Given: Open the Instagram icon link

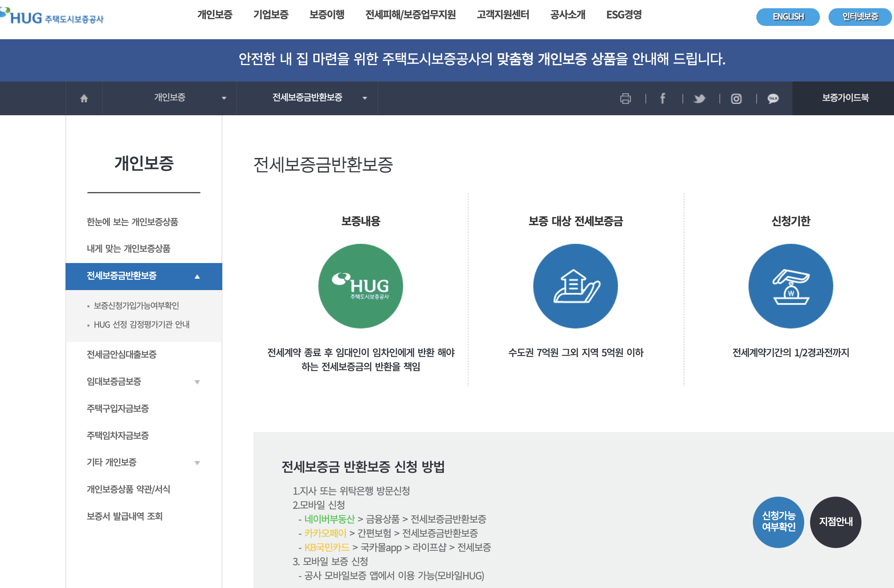Looking at the screenshot, I should (736, 98).
